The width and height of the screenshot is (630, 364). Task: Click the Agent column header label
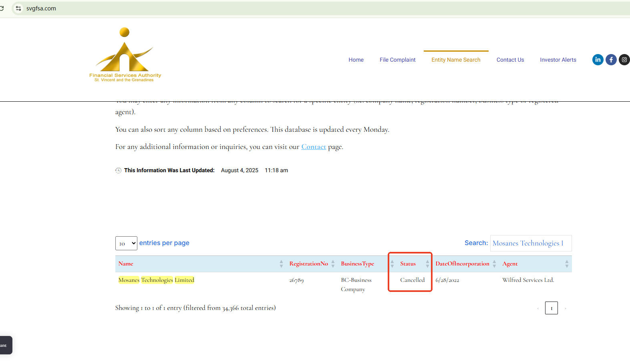coord(510,264)
